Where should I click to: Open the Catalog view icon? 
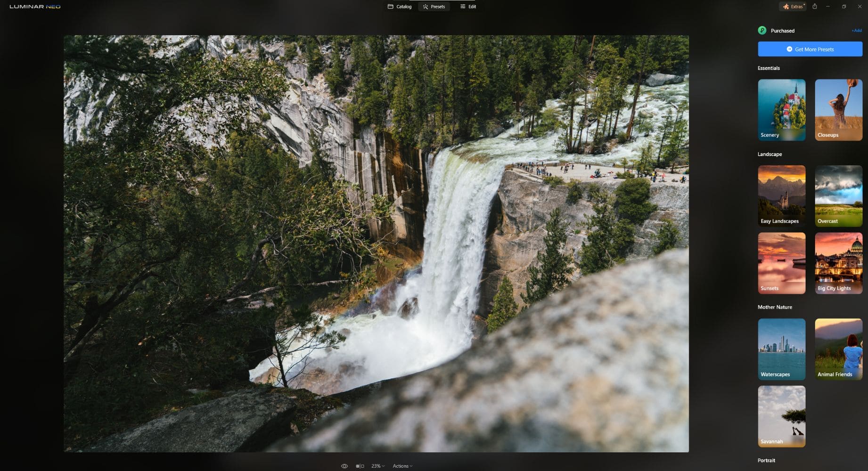tap(390, 7)
